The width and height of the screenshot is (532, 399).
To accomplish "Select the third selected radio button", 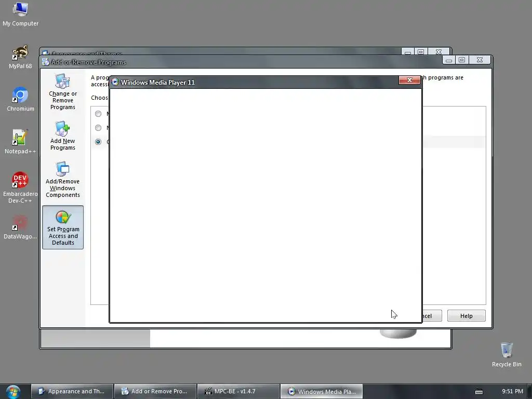I will coord(98,141).
